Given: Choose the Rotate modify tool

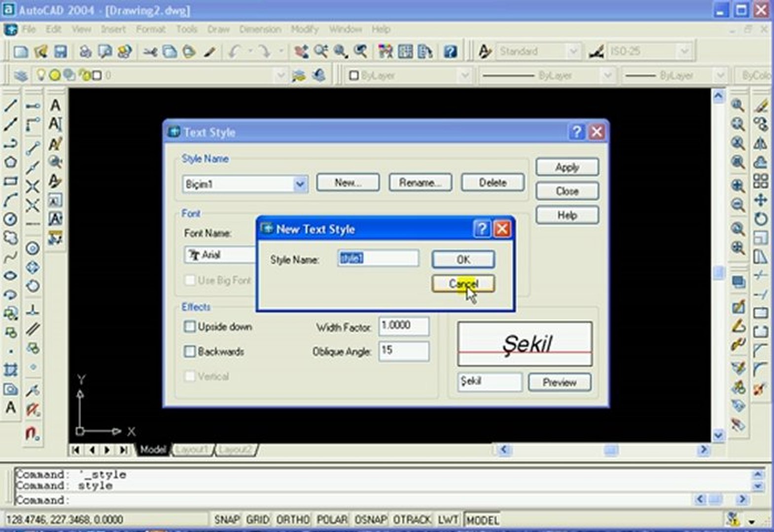Looking at the screenshot, I should (x=761, y=219).
